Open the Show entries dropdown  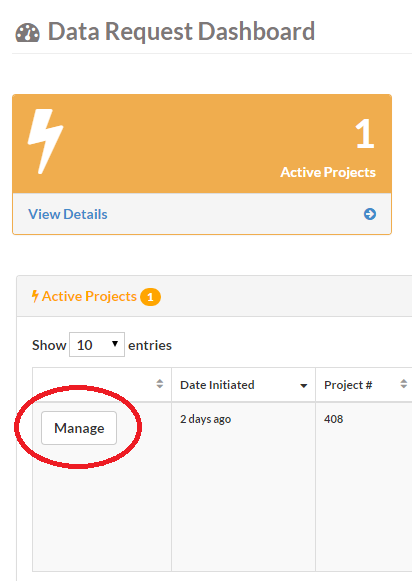97,345
